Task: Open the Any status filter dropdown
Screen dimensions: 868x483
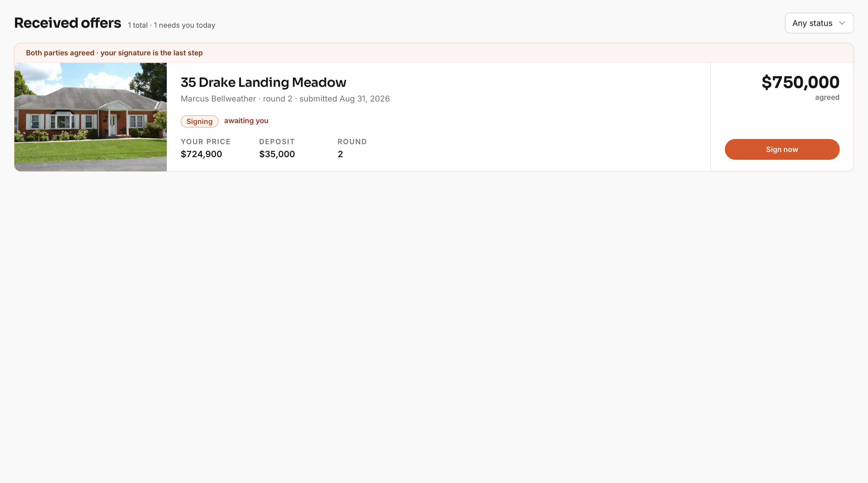Action: click(819, 23)
